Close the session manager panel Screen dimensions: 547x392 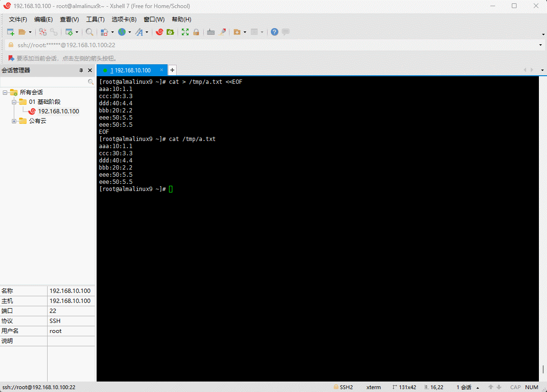90,70
